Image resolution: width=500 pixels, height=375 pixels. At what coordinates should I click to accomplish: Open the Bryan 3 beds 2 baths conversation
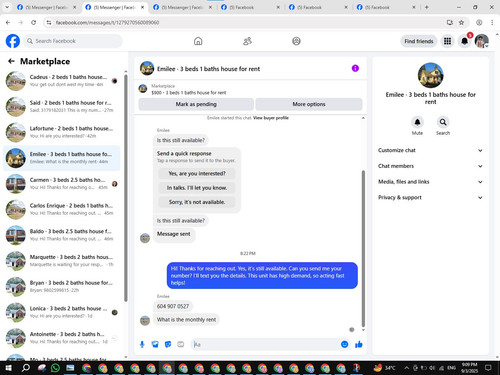(x=62, y=286)
